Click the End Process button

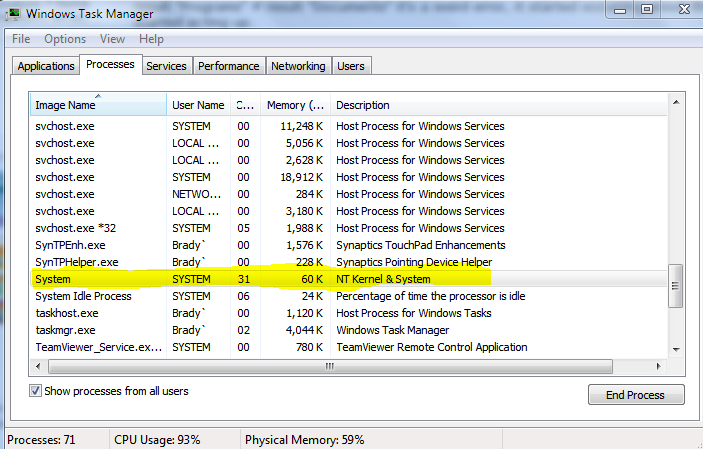[636, 395]
